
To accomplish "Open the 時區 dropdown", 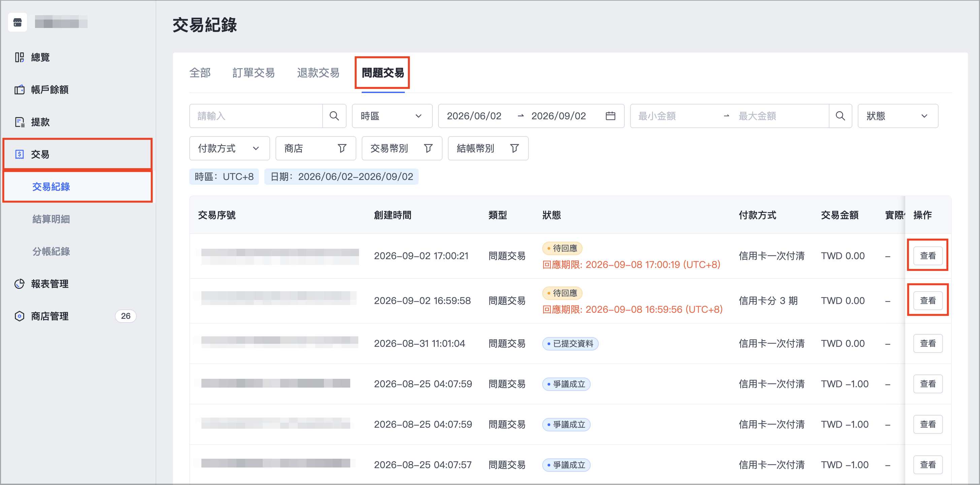I will 392,116.
